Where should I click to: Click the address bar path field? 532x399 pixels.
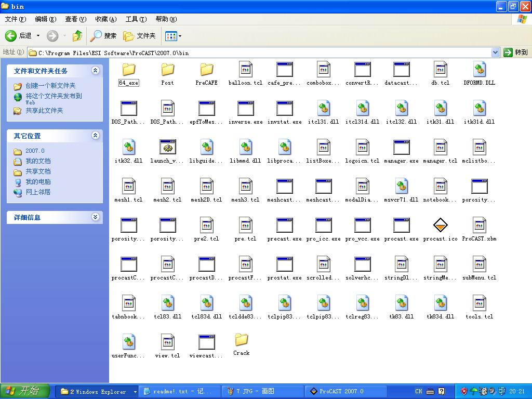click(x=260, y=52)
